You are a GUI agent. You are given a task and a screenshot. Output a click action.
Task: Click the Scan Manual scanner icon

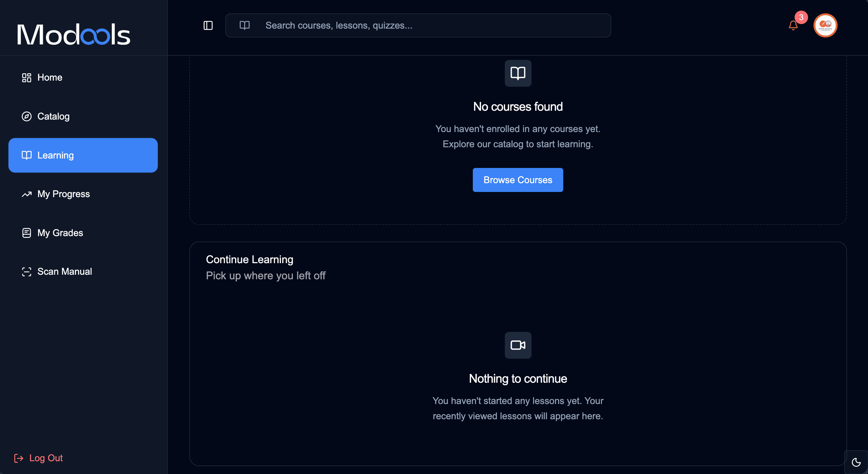pos(26,272)
